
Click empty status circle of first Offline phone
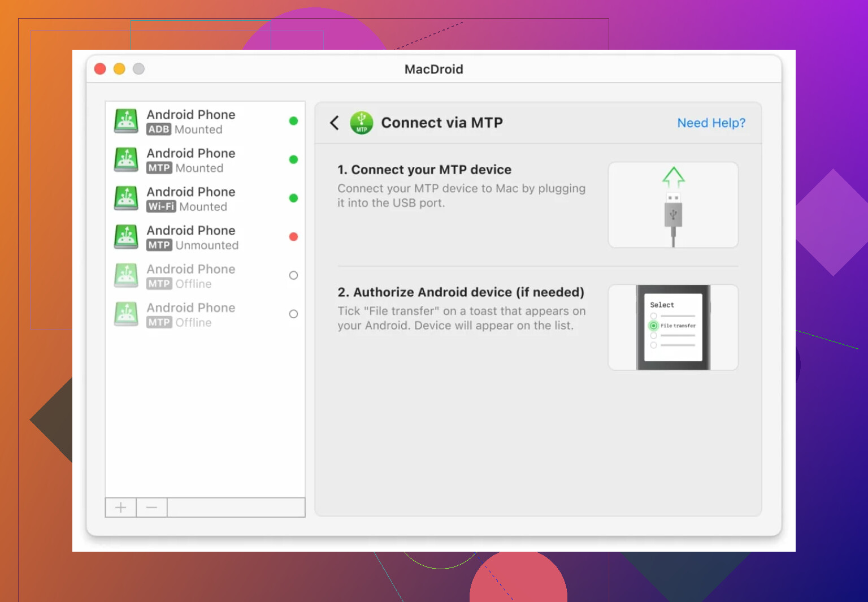point(293,275)
